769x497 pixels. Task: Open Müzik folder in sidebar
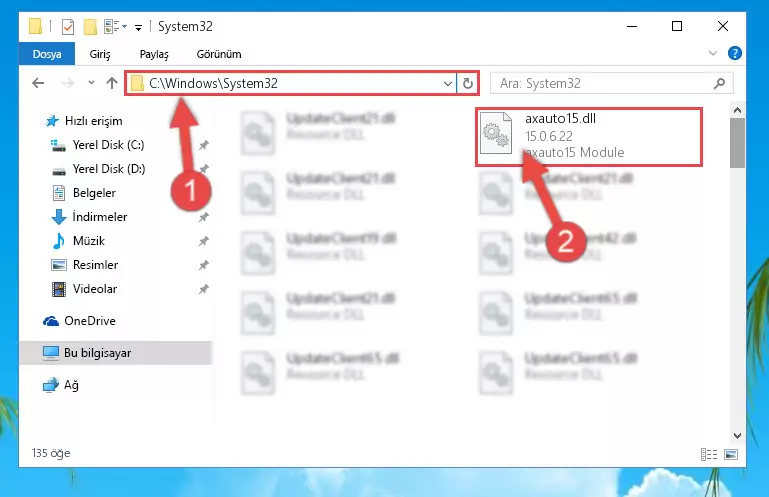[x=89, y=241]
